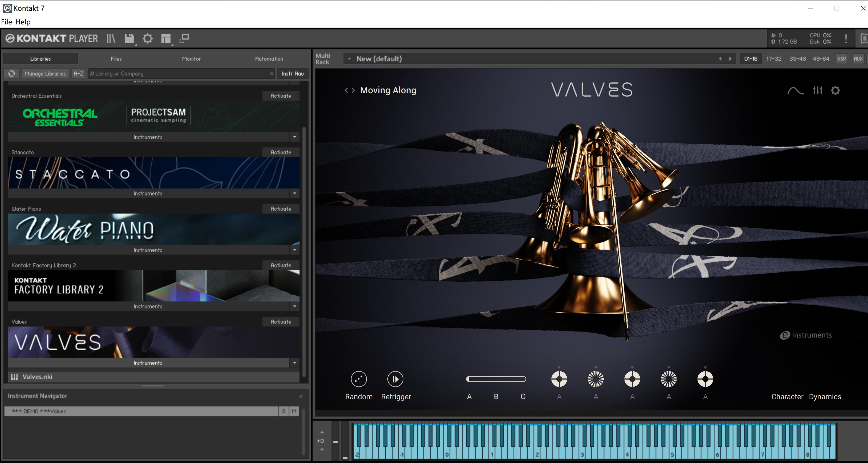Enable the KSP view toggle
Screen dimensions: 868x463
point(841,58)
